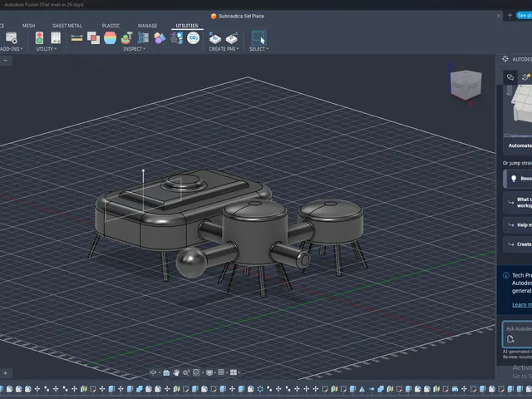
Task: Select the rainbow-striped analysis tool
Action: tap(111, 38)
